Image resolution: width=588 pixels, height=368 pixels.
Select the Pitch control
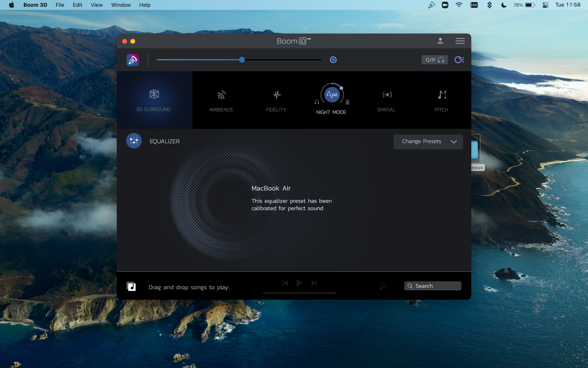441,99
